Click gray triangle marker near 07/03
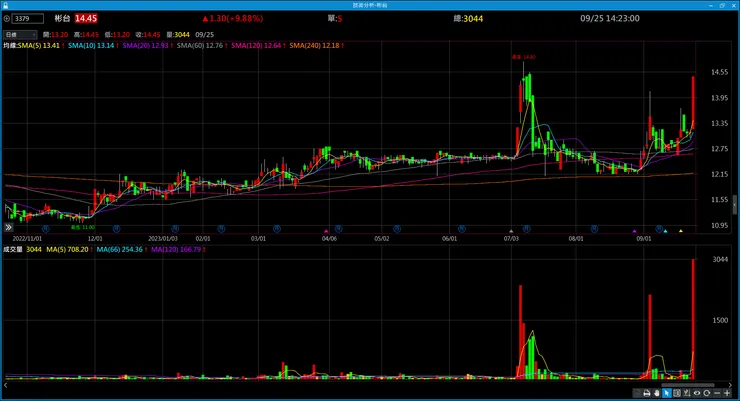This screenshot has height=401, width=740. [511, 231]
